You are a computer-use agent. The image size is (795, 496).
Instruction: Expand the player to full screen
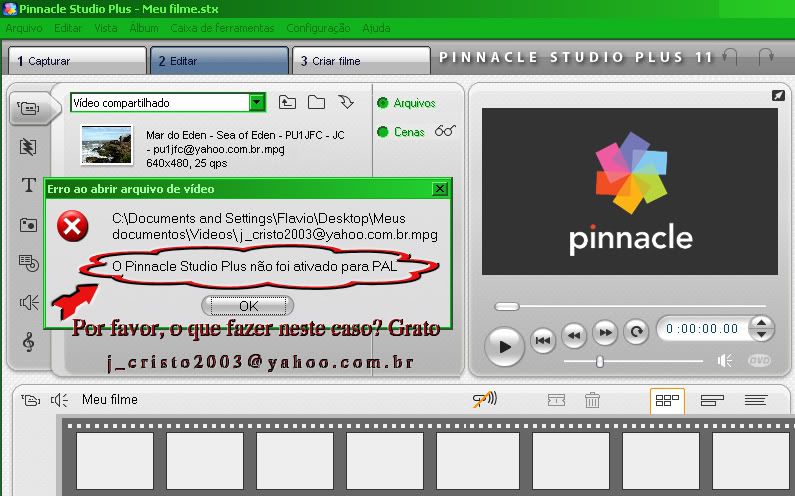coord(778,95)
